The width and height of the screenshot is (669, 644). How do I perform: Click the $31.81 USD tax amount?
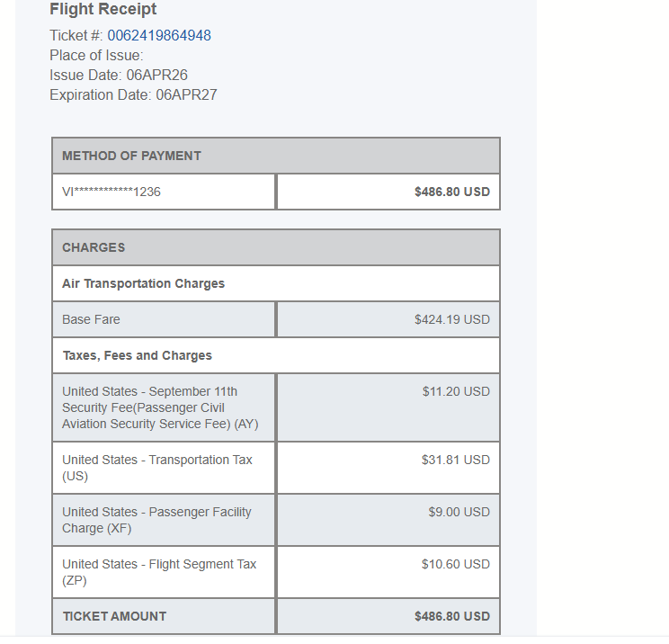tap(455, 460)
